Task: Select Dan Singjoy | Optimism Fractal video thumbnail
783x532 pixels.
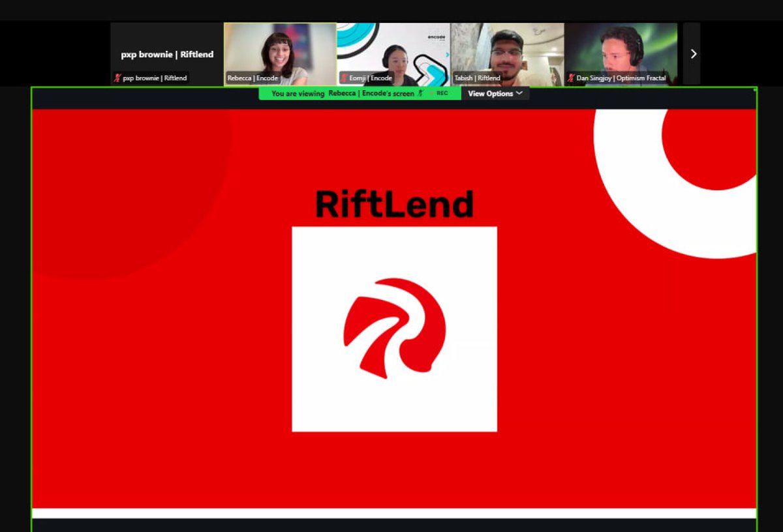Action: click(621, 54)
